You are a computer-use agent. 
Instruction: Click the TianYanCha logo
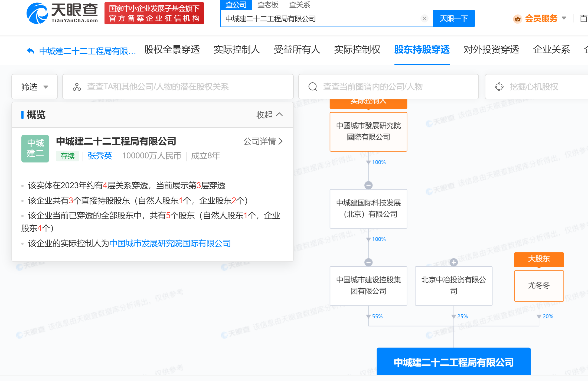tap(62, 13)
